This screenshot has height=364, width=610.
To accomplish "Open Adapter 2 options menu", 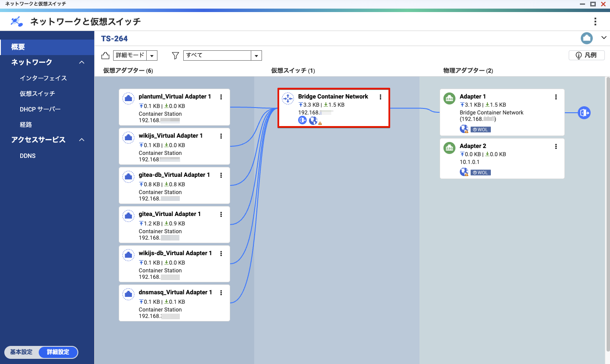I will coord(556,146).
